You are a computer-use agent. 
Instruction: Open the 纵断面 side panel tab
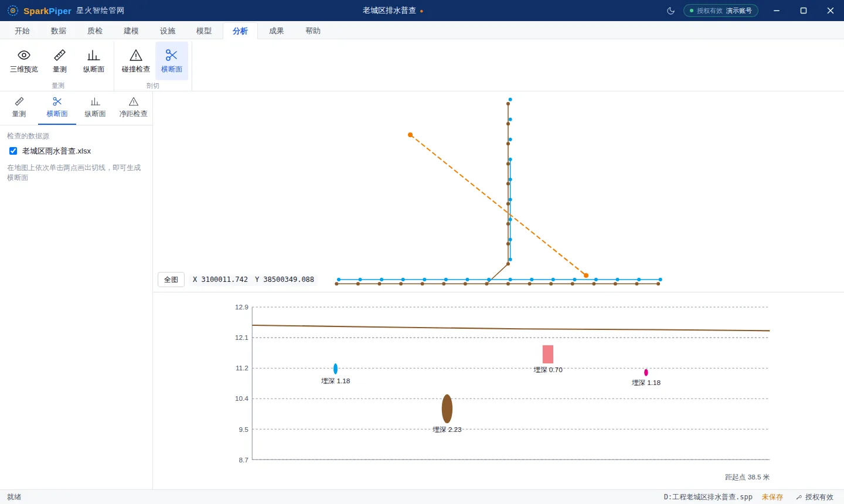(95, 108)
